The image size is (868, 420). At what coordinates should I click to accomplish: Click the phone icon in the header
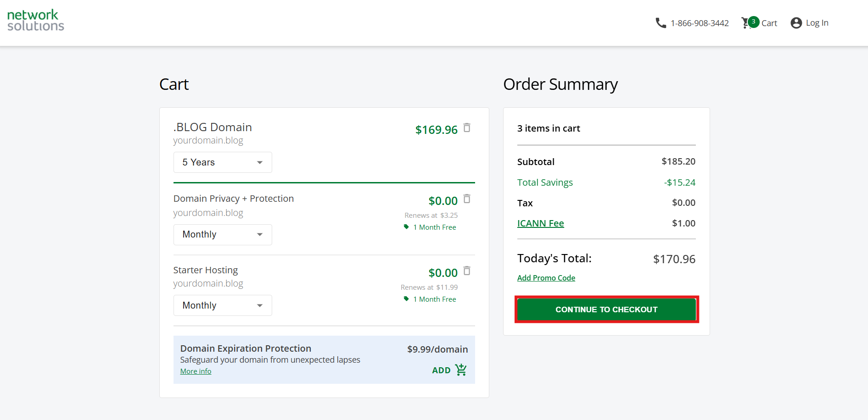661,22
